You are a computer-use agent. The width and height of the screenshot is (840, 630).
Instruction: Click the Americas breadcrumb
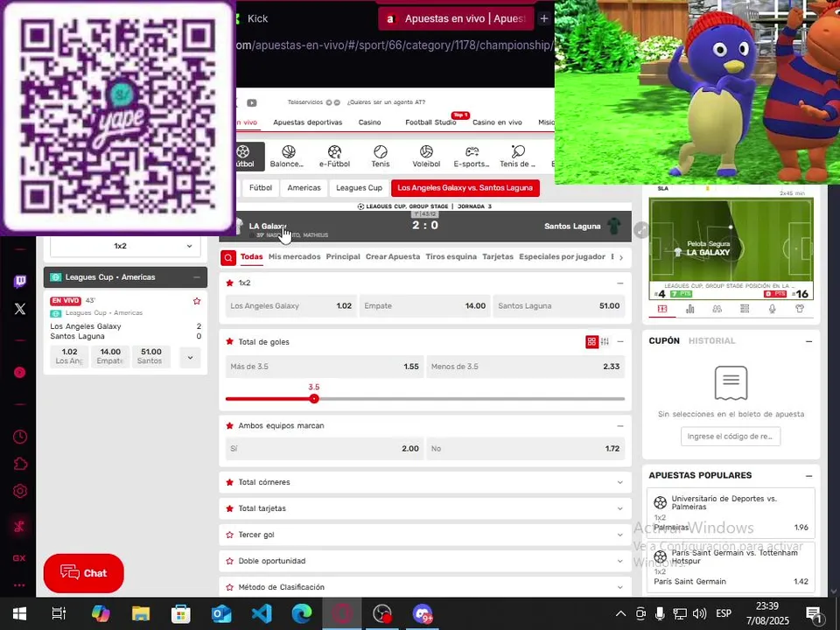pyautogui.click(x=304, y=188)
